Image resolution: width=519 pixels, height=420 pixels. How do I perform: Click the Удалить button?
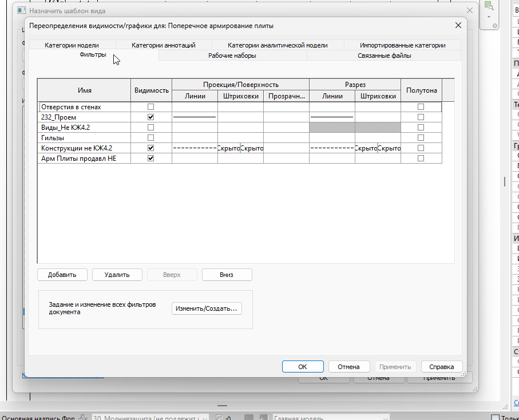(117, 275)
